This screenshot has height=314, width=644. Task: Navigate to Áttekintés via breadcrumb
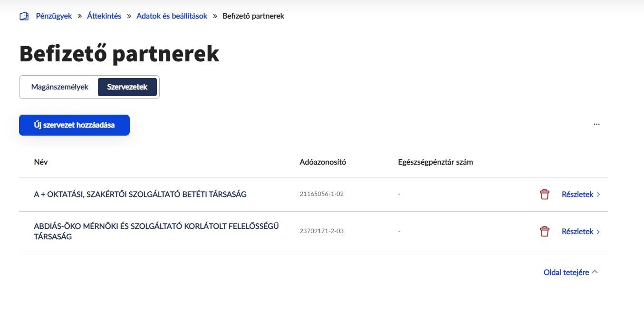point(104,16)
